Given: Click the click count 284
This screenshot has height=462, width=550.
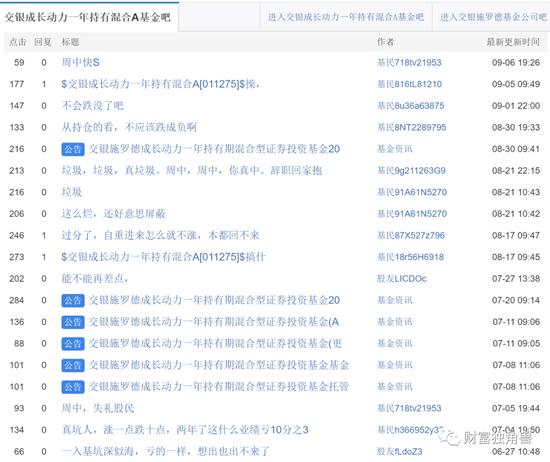Looking at the screenshot, I should pos(17,300).
